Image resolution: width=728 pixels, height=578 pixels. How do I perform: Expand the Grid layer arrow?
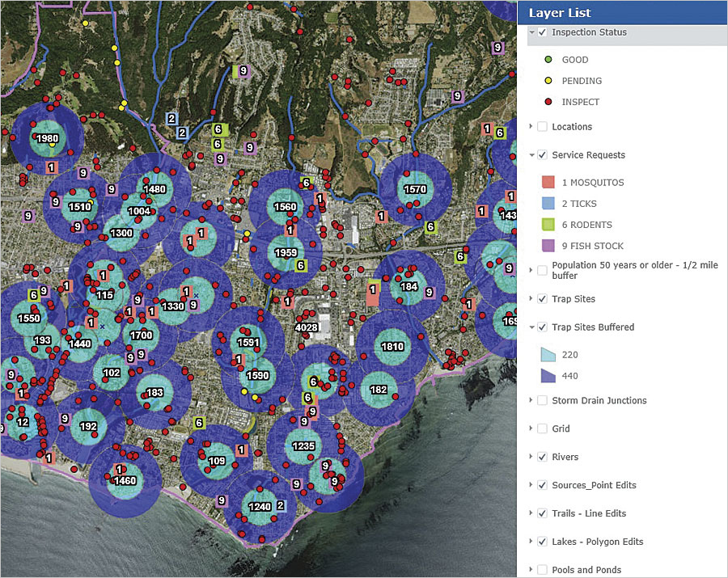coord(531,428)
